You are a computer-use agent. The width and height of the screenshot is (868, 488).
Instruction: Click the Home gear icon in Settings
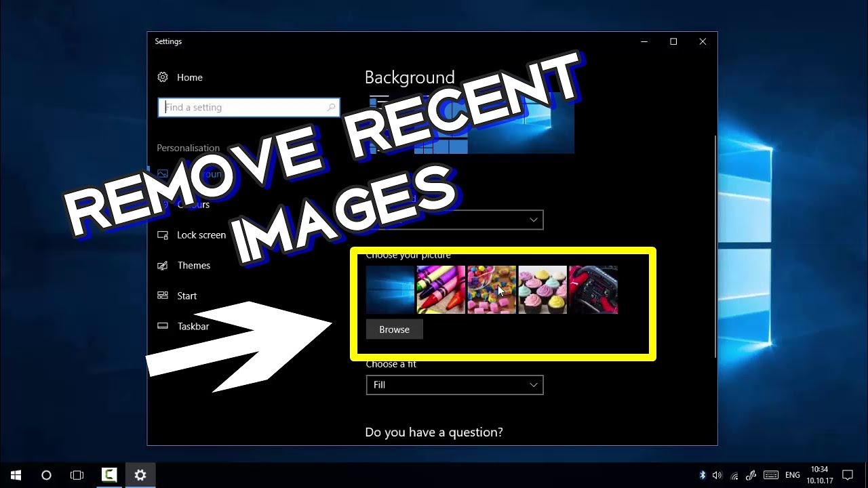(163, 77)
